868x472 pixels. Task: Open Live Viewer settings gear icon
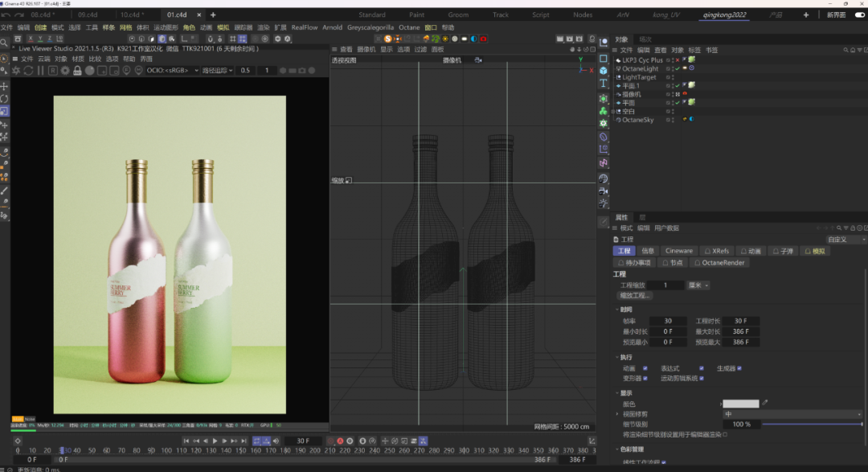click(65, 70)
